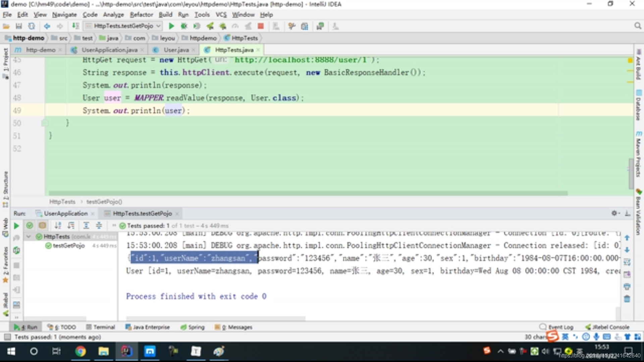
Task: Switch to the User.java editor tab
Action: tap(174, 50)
